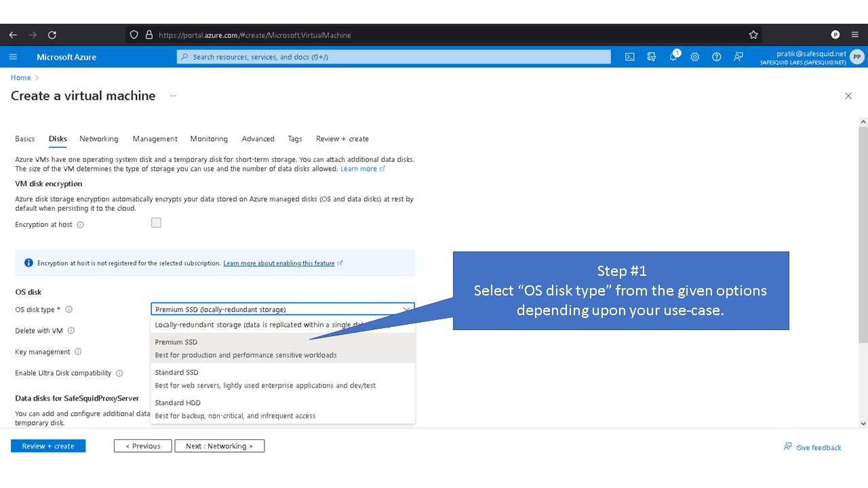Click the < Previous button
The image size is (868, 488).
point(143,446)
